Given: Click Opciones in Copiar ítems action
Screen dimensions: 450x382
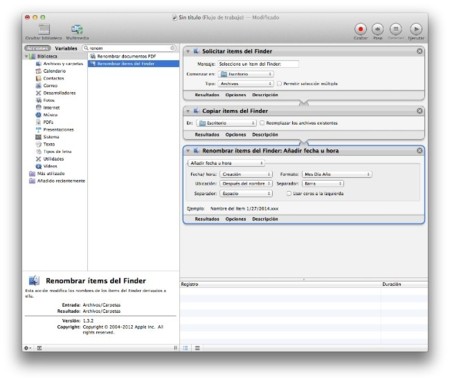Looking at the screenshot, I should coord(235,135).
